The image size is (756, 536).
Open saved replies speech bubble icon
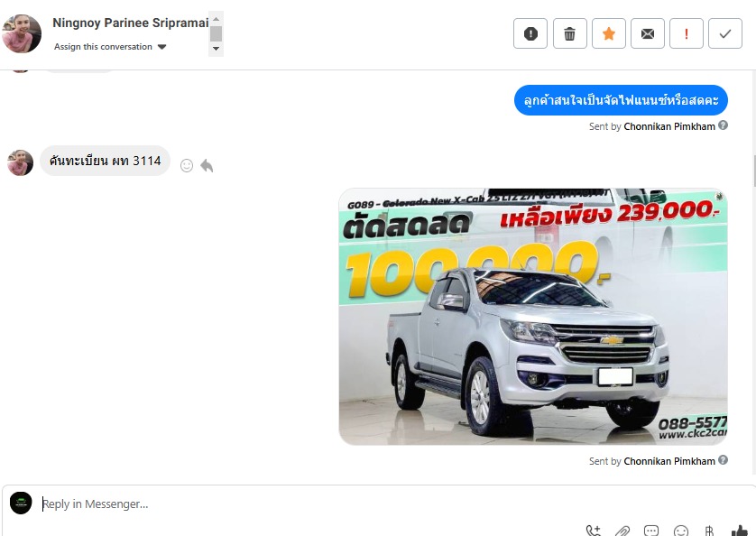point(651,531)
